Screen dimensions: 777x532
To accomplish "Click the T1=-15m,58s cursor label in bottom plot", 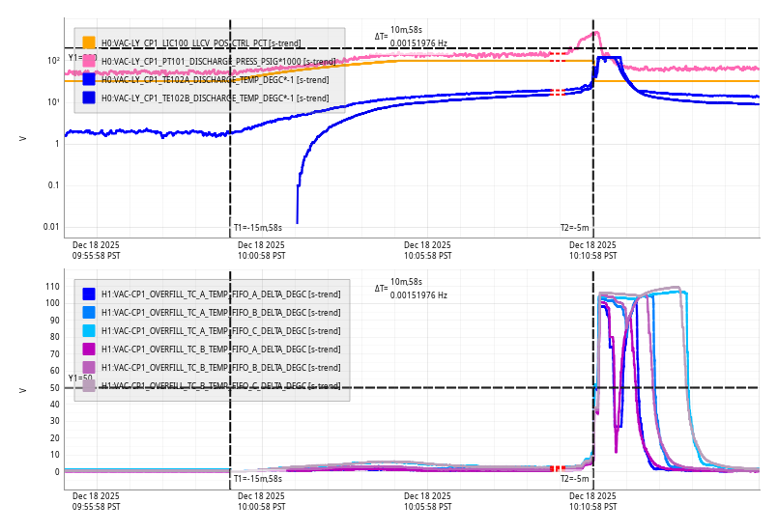I will click(258, 479).
